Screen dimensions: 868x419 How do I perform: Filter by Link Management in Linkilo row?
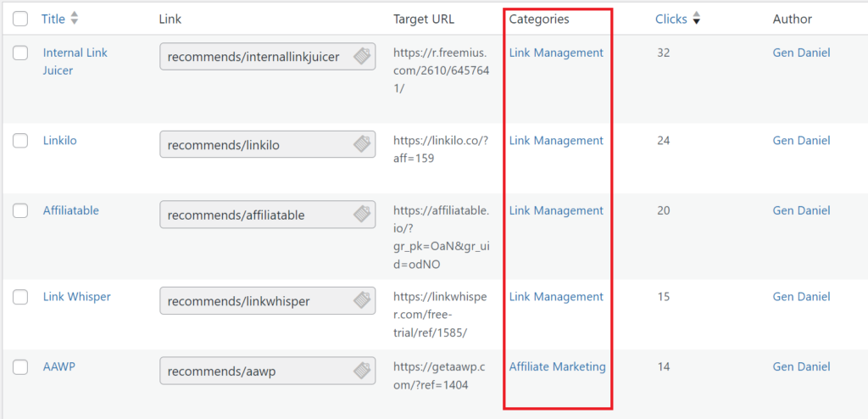tap(556, 140)
